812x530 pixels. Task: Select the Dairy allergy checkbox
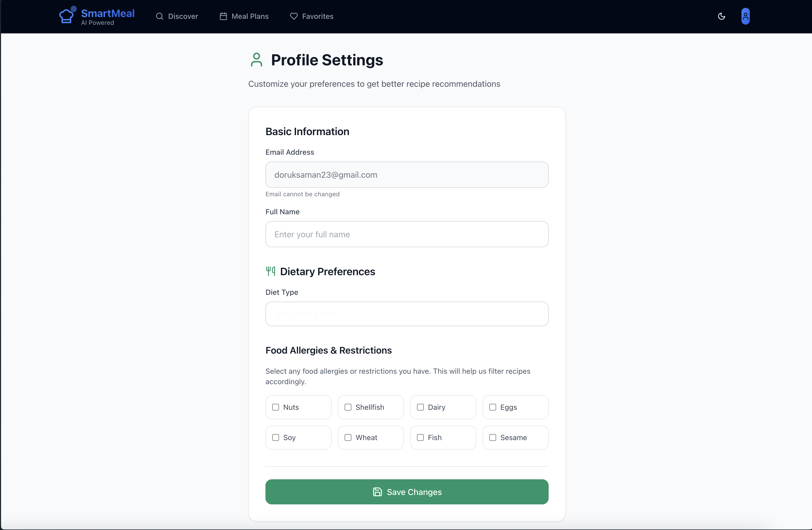pyautogui.click(x=420, y=407)
